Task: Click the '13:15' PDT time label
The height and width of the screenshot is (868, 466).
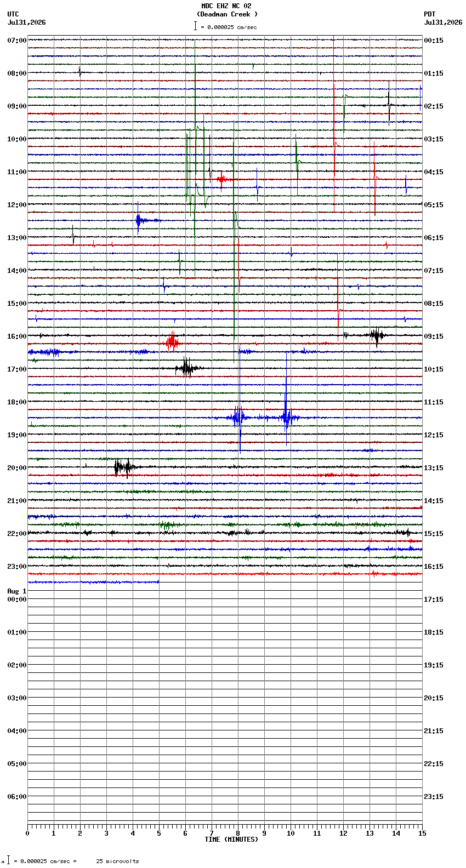Action: [434, 468]
